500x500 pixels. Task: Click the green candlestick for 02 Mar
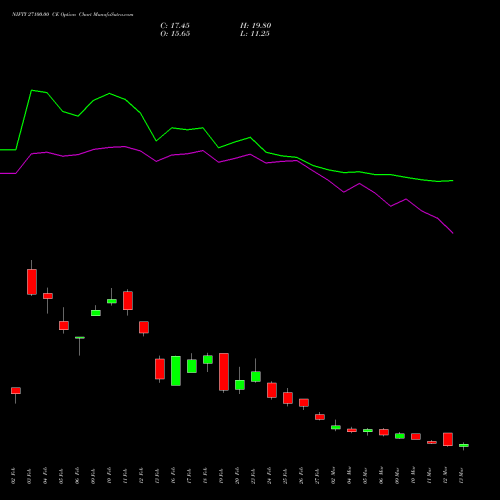coord(336,427)
